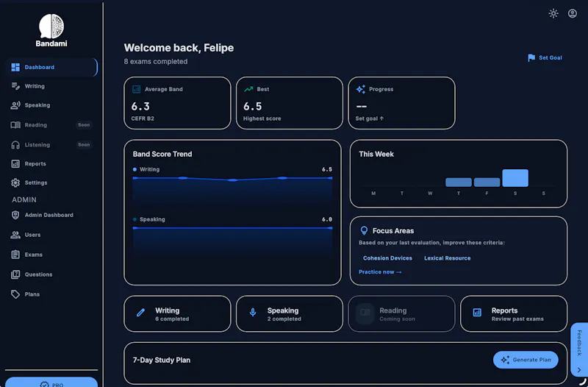
Task: Click the Reading book icon in sidebar
Action: pos(15,125)
